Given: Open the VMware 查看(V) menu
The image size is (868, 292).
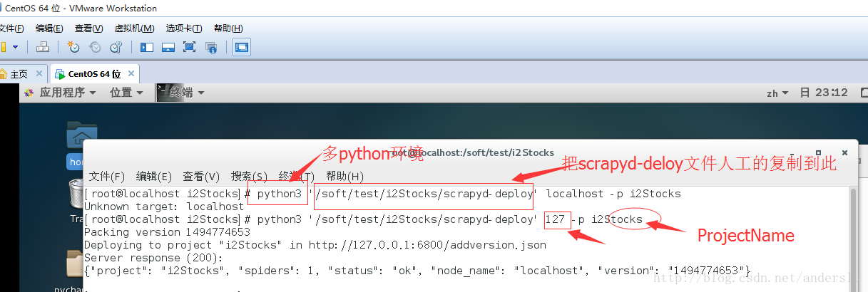Looking at the screenshot, I should pyautogui.click(x=88, y=28).
